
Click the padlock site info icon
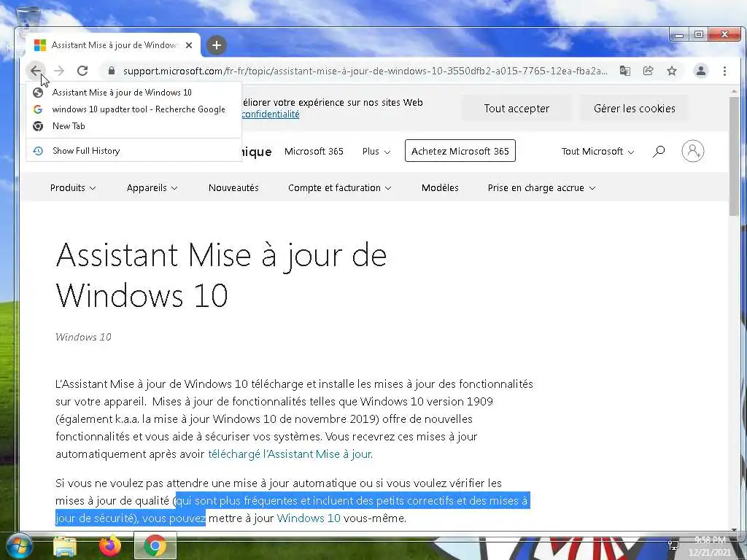(112, 71)
